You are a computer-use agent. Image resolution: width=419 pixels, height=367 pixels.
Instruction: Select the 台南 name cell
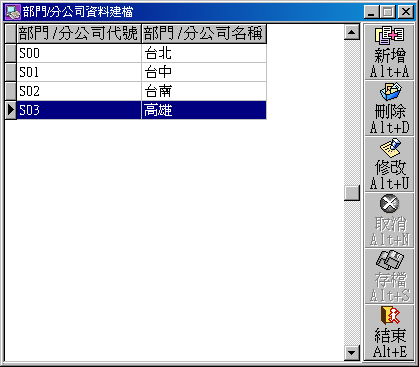point(204,91)
